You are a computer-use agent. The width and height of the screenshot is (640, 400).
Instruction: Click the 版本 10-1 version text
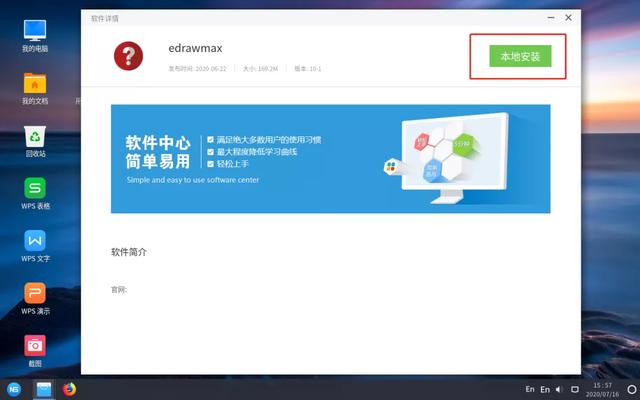coord(308,69)
